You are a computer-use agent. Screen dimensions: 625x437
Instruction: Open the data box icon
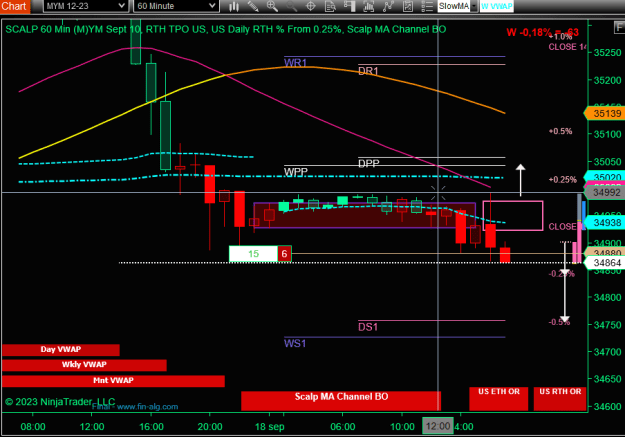click(330, 6)
